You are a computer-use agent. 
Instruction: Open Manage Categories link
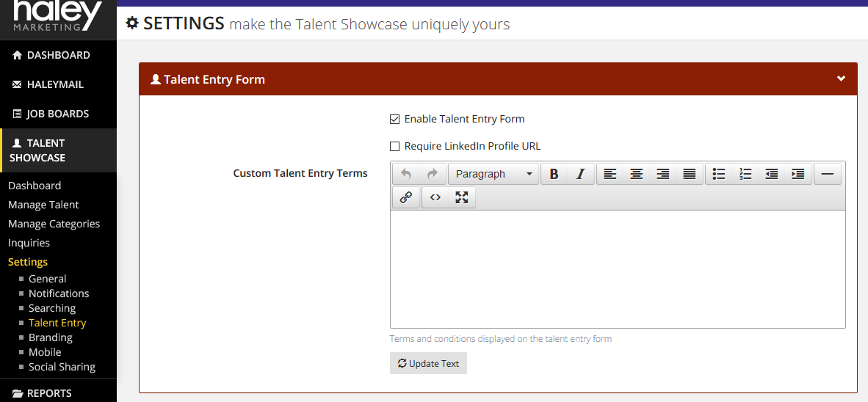pos(54,224)
